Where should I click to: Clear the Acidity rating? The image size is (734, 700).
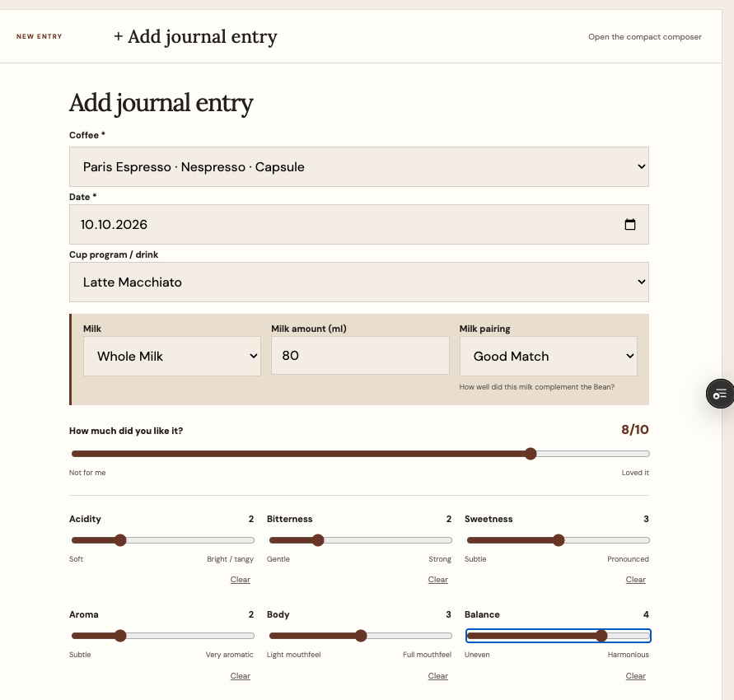241,580
